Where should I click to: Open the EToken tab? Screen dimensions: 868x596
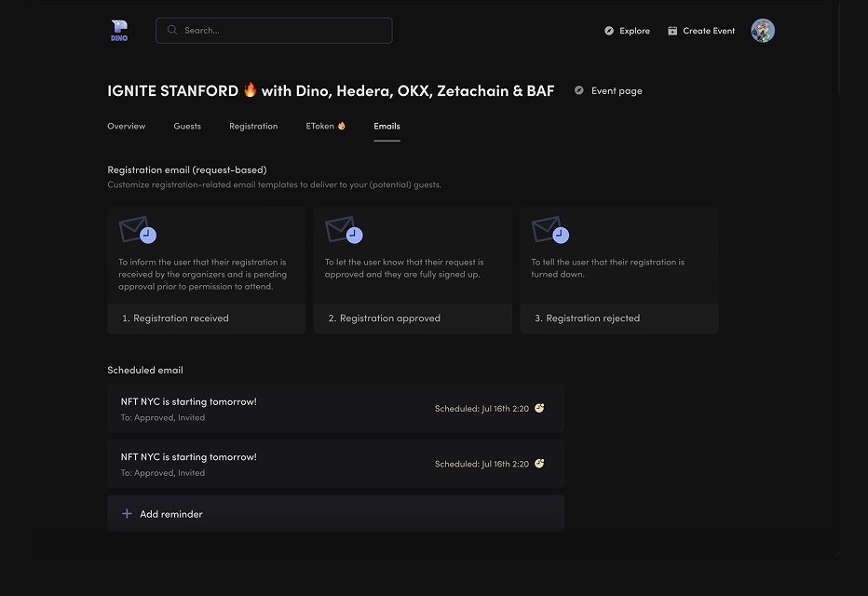click(x=325, y=126)
